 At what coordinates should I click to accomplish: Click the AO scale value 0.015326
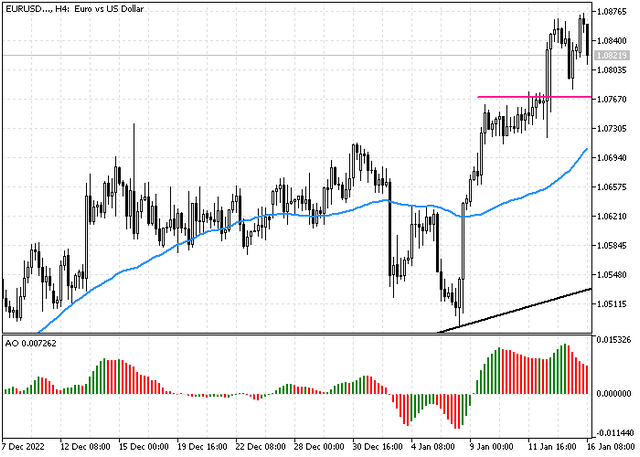click(614, 339)
